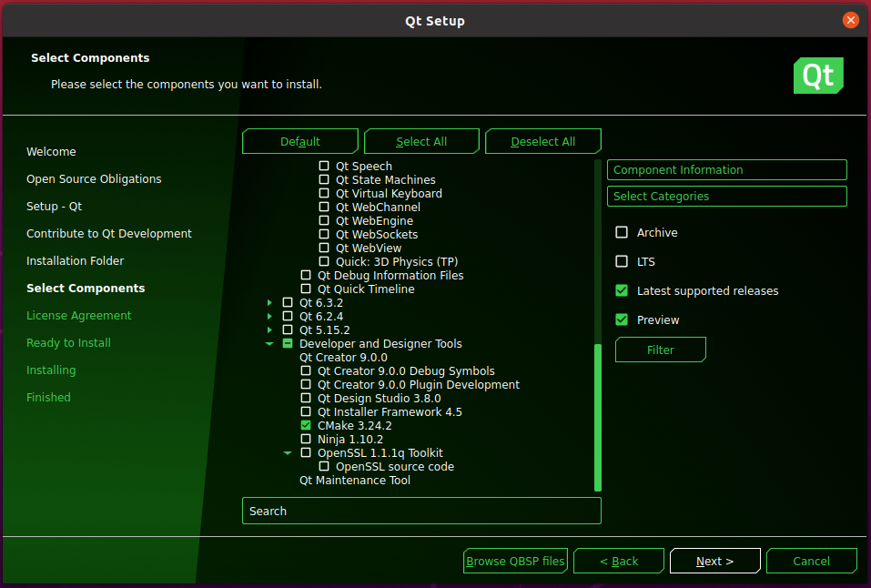Check the Qt WebView box

324,248
